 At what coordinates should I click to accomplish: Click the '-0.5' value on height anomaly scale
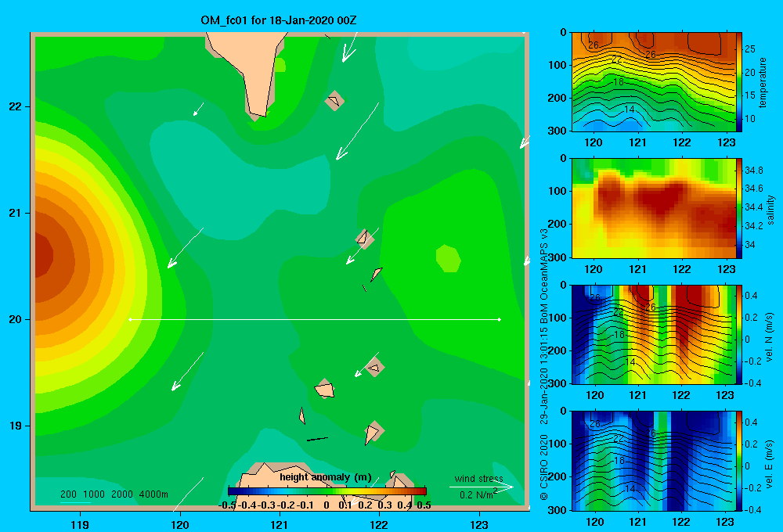(227, 505)
